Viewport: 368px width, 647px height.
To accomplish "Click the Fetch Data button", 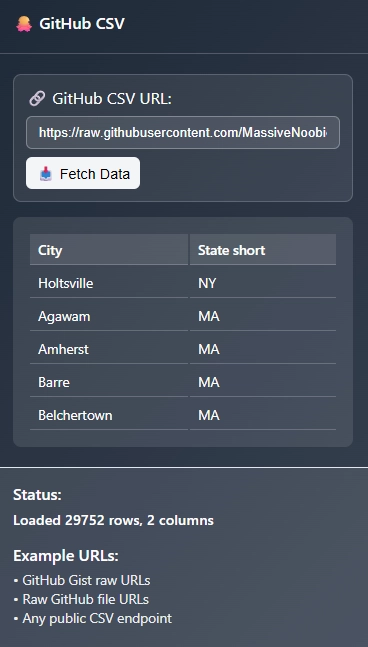I will [83, 173].
